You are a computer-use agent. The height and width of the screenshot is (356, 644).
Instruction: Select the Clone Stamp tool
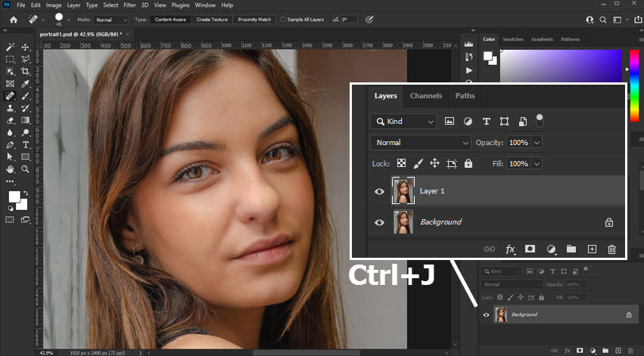(11, 108)
